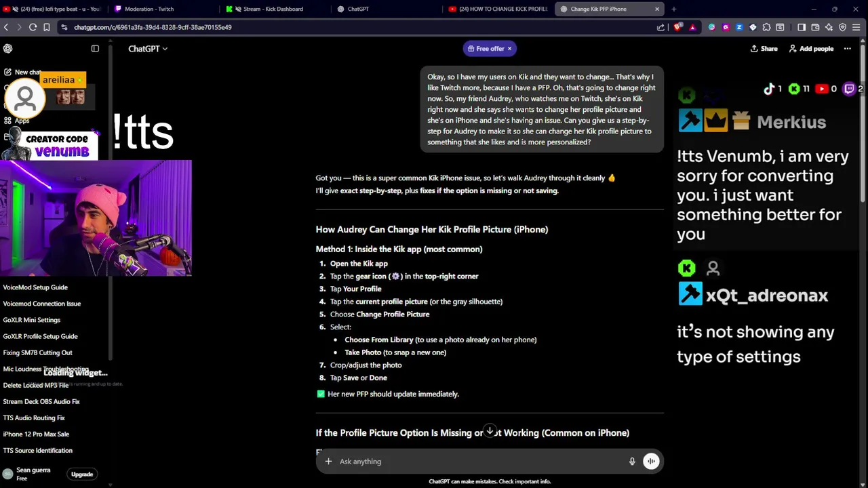Close the Change Kik PFP iPhone tab
868x488 pixels.
point(656,9)
